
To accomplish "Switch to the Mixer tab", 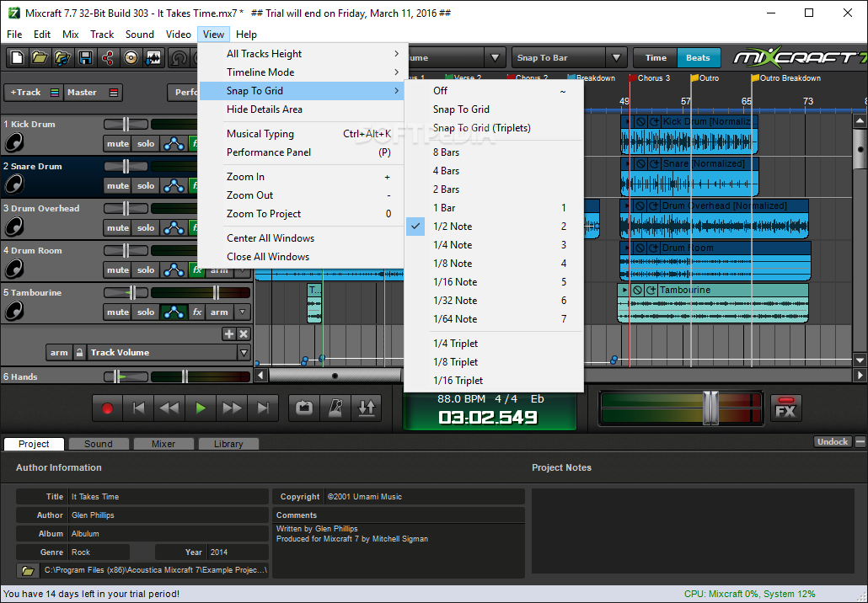I will click(163, 444).
